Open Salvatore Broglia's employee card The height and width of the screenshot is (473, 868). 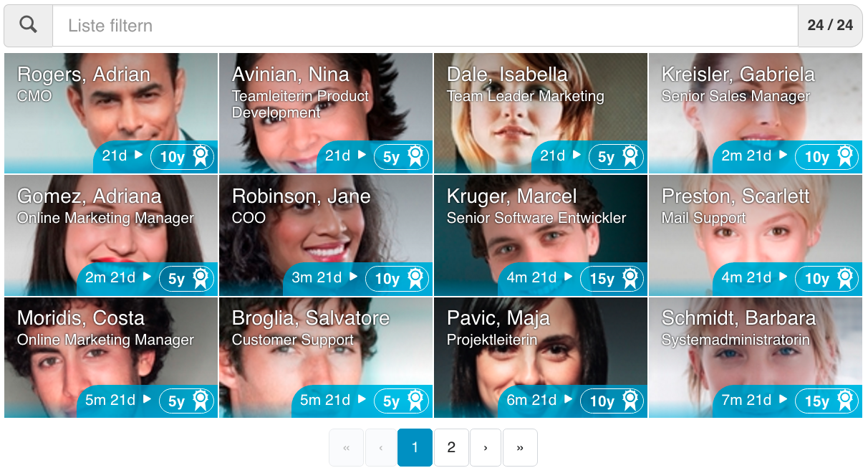click(325, 358)
